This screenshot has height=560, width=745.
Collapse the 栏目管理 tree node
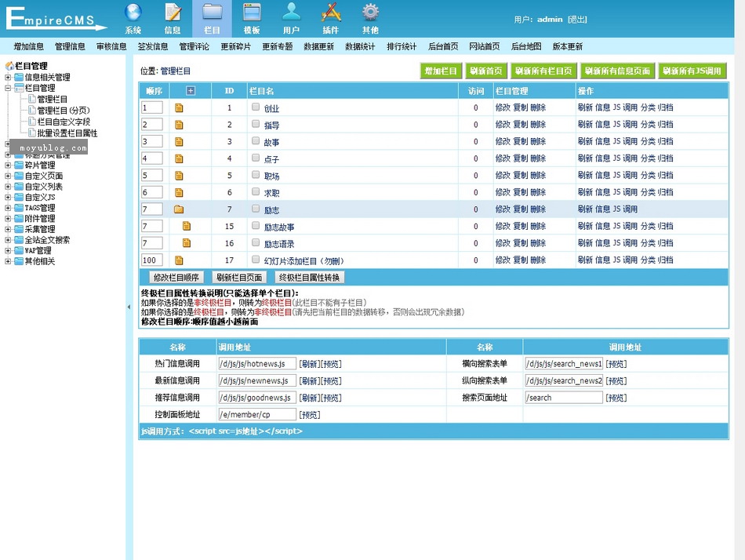(x=8, y=88)
